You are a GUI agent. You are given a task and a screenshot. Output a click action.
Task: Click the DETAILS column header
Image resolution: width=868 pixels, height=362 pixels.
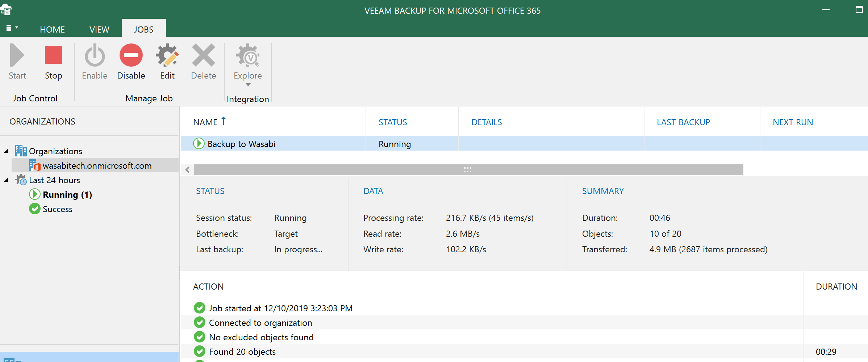(x=487, y=122)
